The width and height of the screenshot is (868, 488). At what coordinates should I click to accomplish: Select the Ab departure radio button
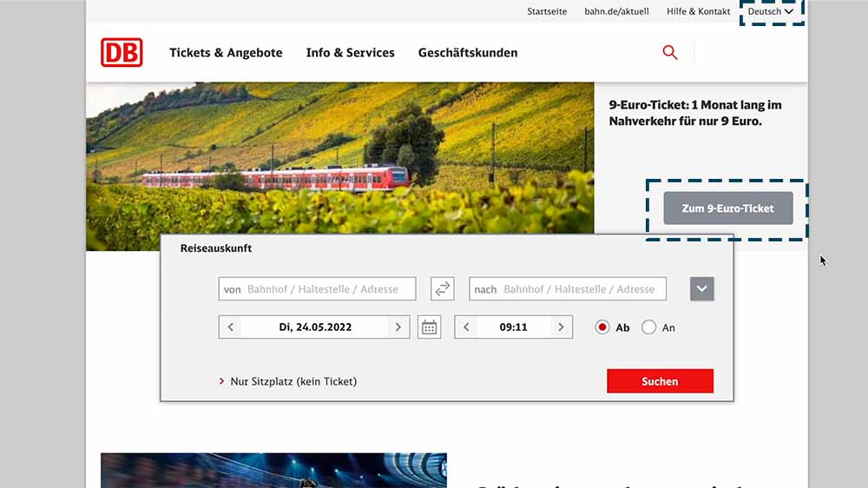coord(602,326)
